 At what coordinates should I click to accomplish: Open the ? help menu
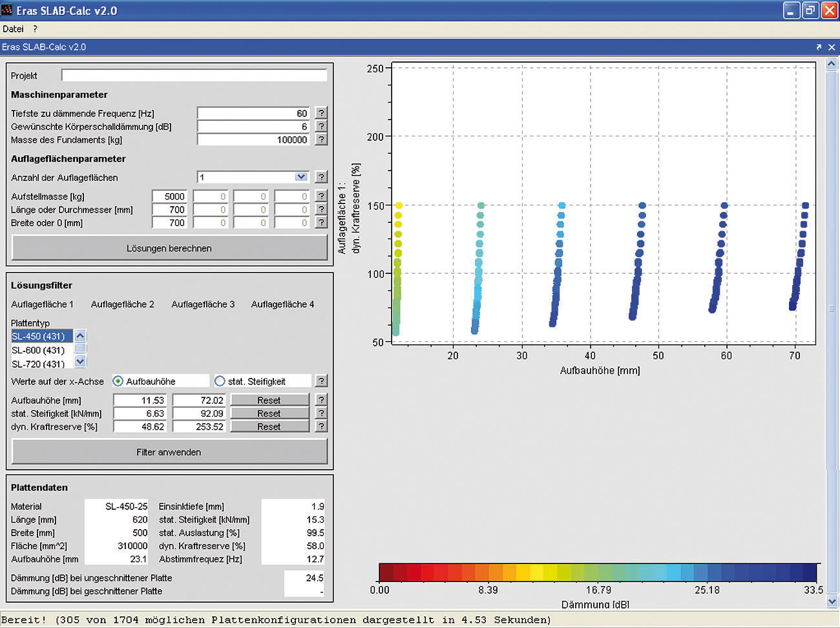coord(35,29)
